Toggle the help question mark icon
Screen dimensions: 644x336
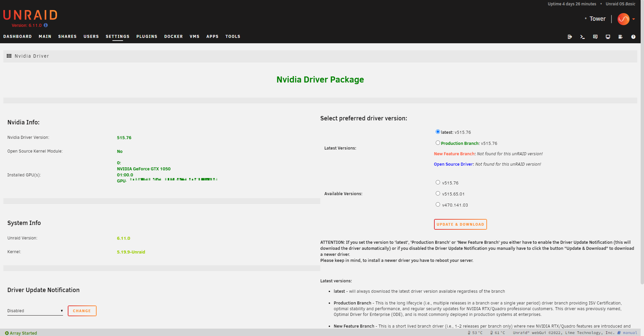click(633, 37)
